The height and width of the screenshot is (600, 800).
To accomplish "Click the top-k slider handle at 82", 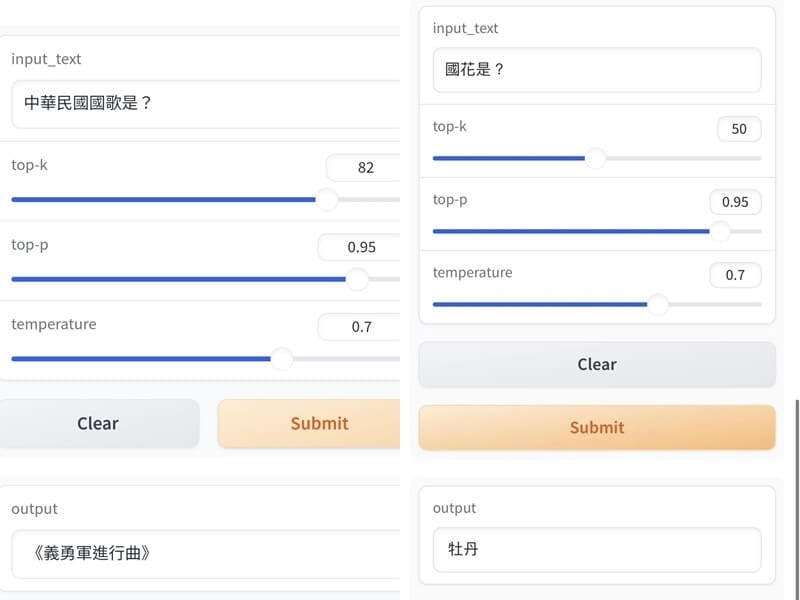I will tap(327, 199).
